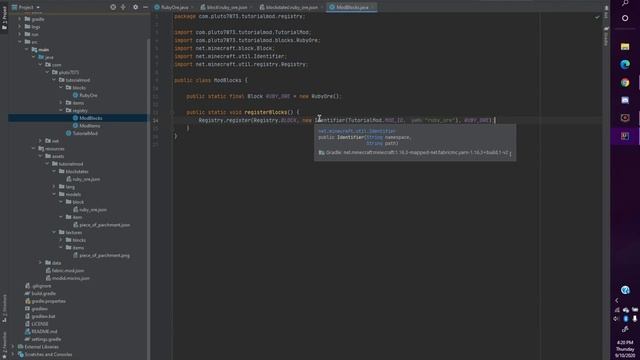The image size is (640, 360).
Task: Open the settings.gradle file
Action: tap(43, 339)
